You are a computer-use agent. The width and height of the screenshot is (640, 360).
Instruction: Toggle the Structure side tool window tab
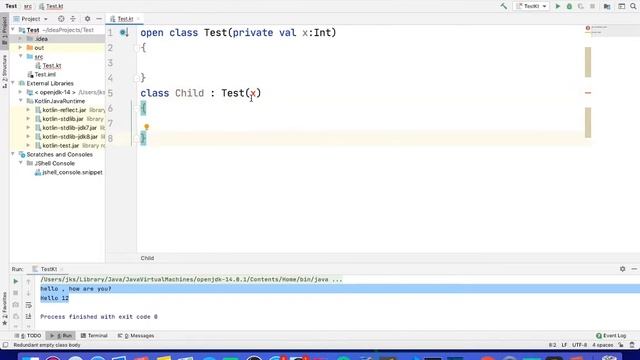coord(4,71)
